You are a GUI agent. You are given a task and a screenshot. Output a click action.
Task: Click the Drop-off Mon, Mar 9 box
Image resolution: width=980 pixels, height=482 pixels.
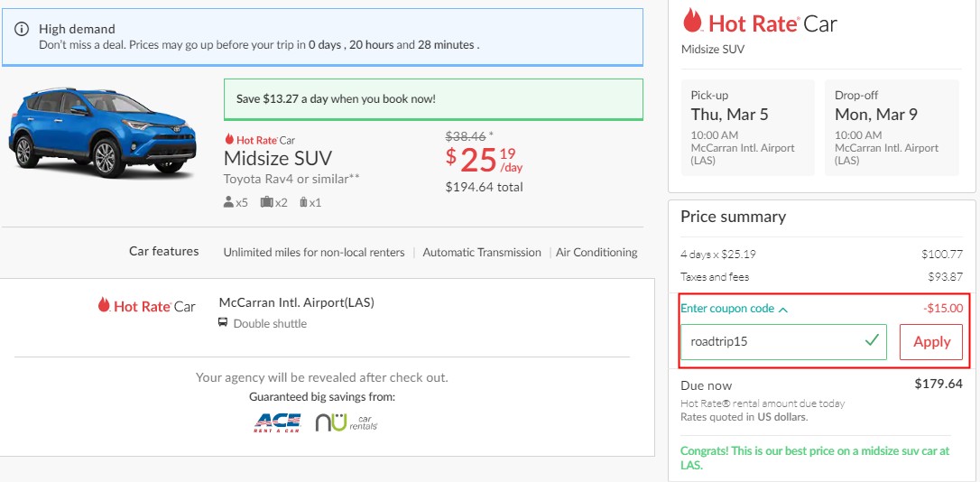[x=892, y=127]
